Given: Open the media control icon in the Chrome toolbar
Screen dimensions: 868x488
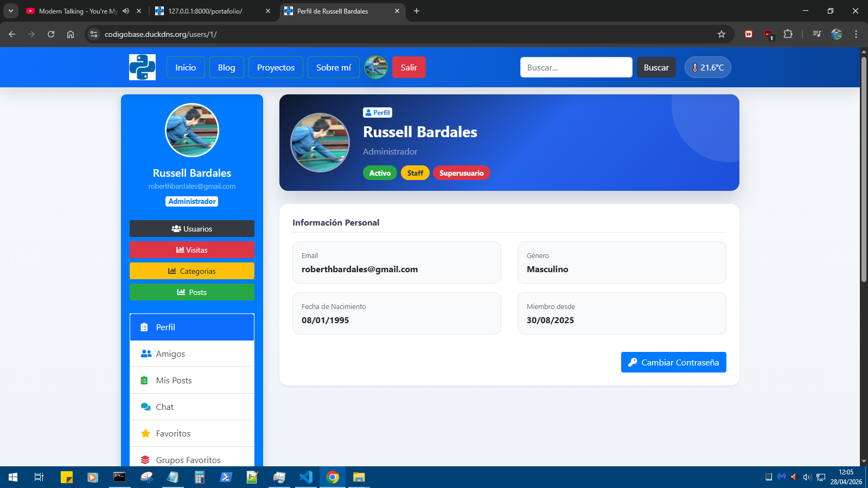Looking at the screenshot, I should 817,34.
